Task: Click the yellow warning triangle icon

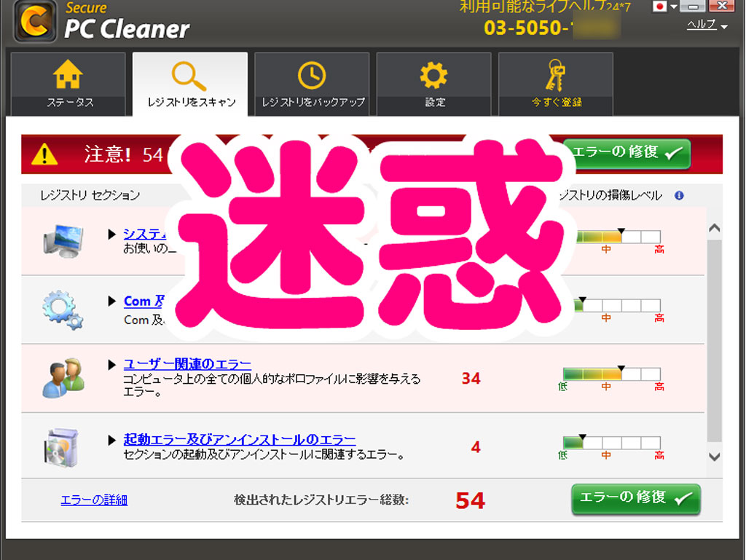Action: point(44,154)
